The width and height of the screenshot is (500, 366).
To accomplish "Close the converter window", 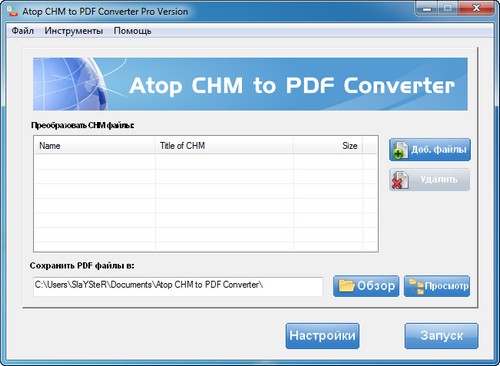I will click(x=476, y=9).
